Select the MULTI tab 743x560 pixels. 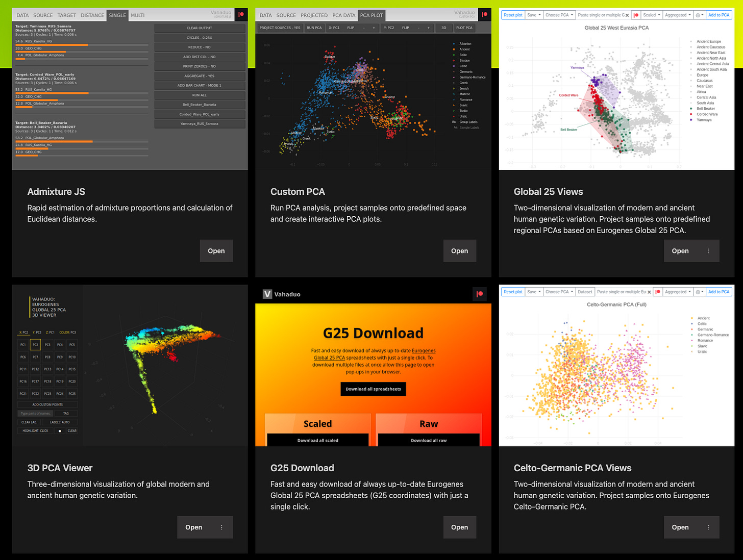point(138,15)
